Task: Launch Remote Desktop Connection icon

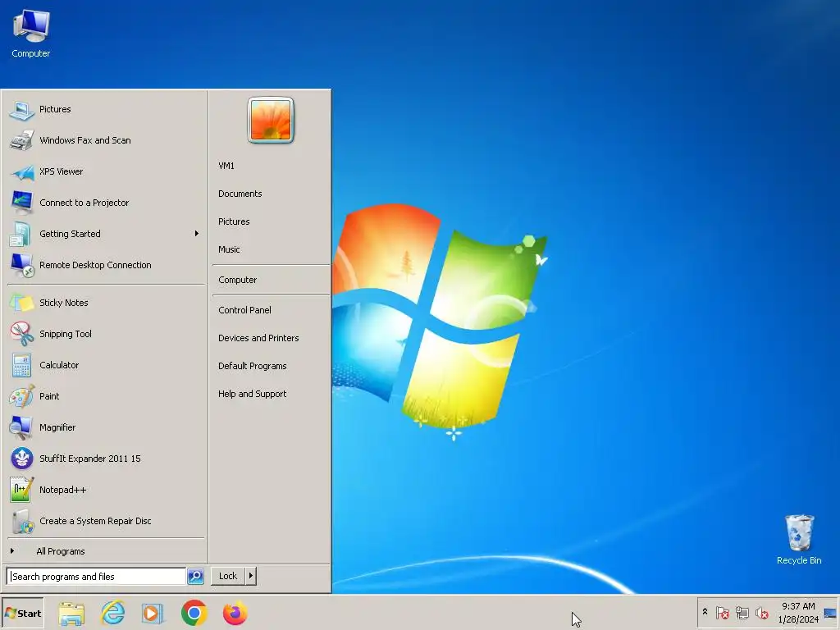Action: (21, 265)
